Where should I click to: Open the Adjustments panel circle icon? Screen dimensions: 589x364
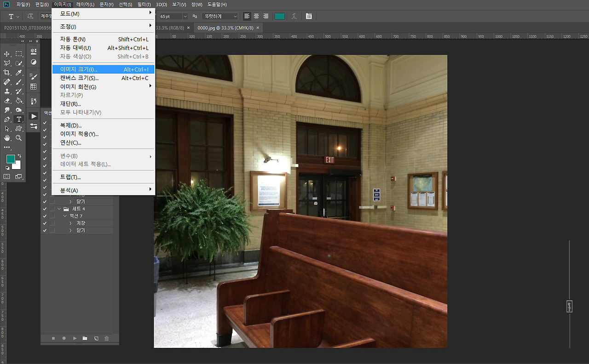34,62
